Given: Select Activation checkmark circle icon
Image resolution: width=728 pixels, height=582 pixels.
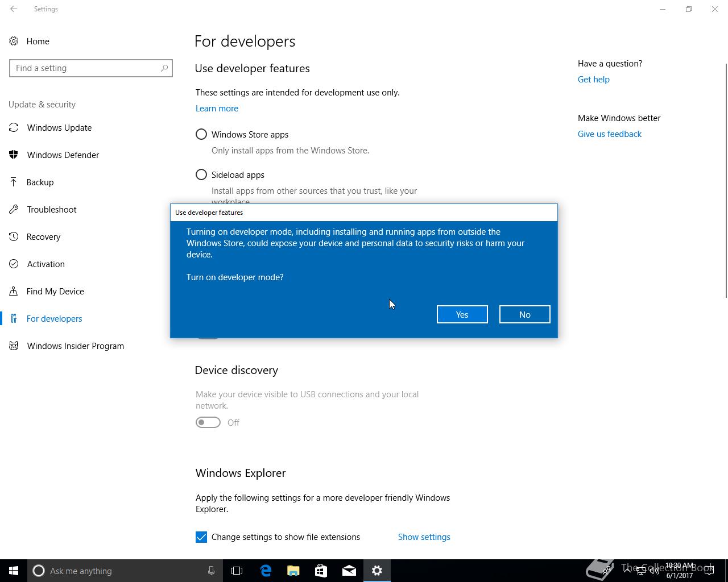Looking at the screenshot, I should click(14, 264).
